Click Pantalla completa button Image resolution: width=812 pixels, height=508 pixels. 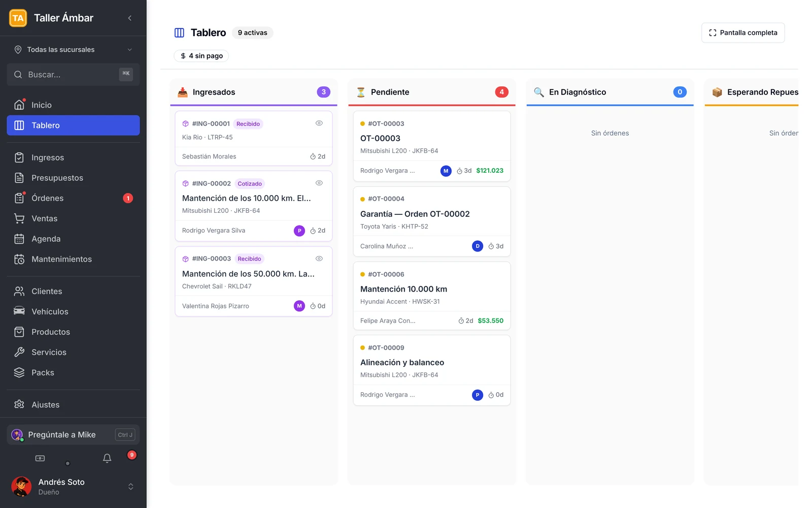coord(743,33)
